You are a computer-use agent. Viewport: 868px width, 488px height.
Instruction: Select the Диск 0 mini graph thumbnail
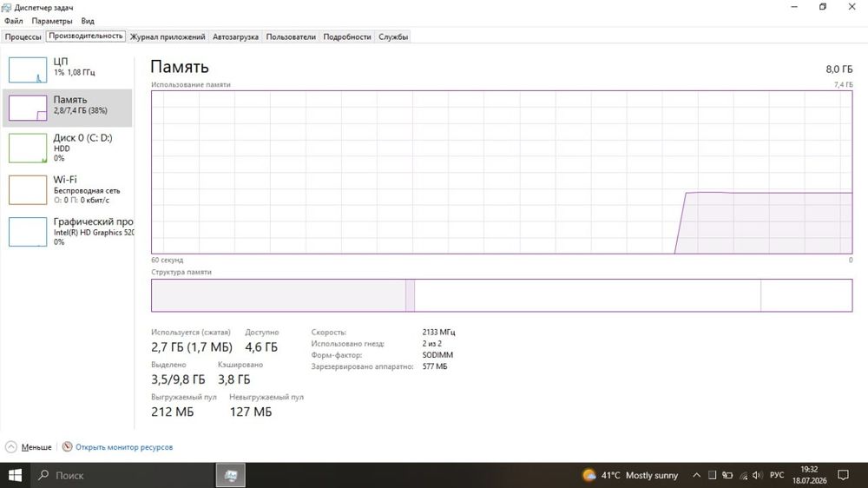28,148
